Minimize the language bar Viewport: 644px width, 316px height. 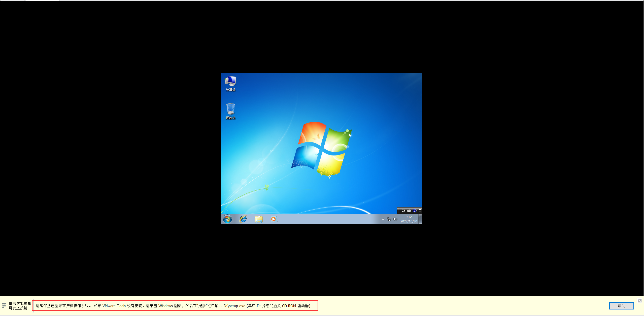pos(420,210)
